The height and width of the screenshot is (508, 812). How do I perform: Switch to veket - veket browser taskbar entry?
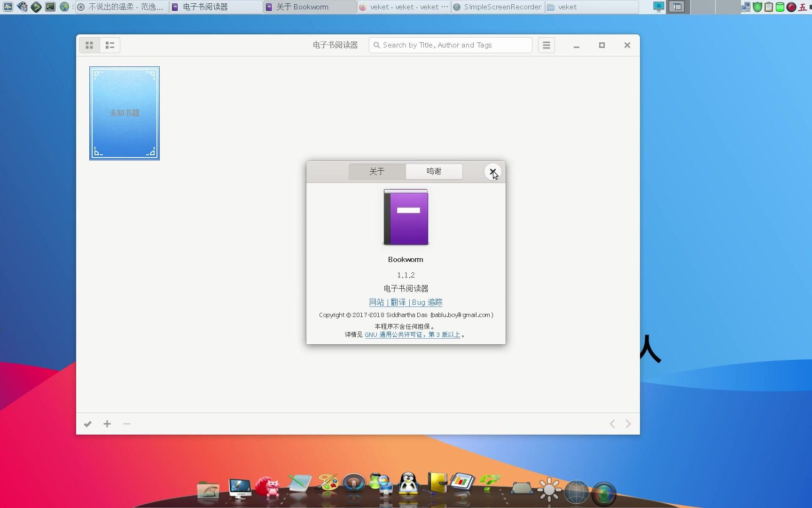point(404,7)
